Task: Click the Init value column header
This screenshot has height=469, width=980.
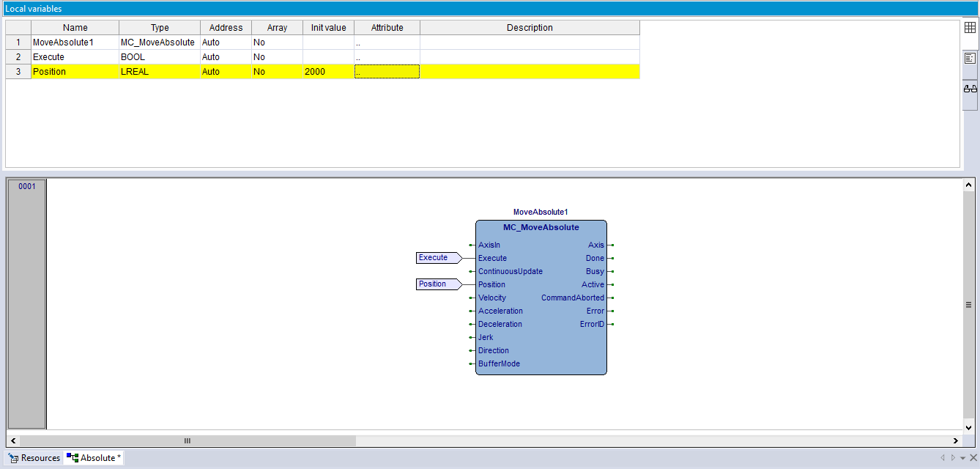Action: 328,28
